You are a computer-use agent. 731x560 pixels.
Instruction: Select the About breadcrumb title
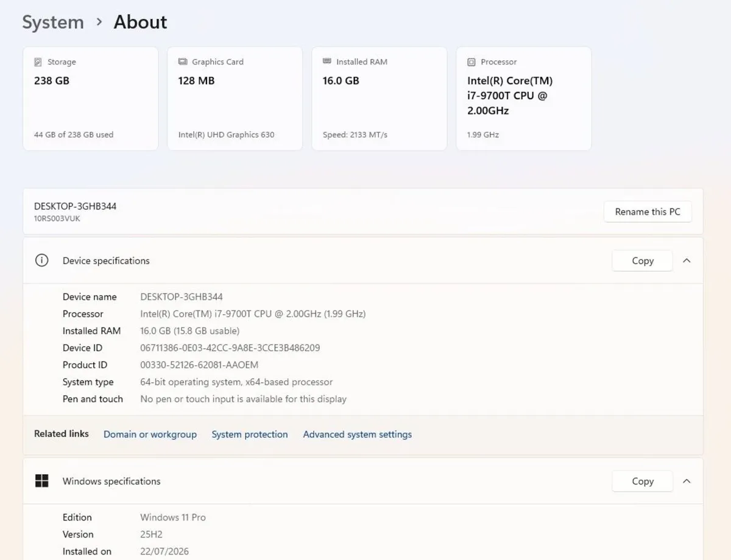pyautogui.click(x=140, y=22)
